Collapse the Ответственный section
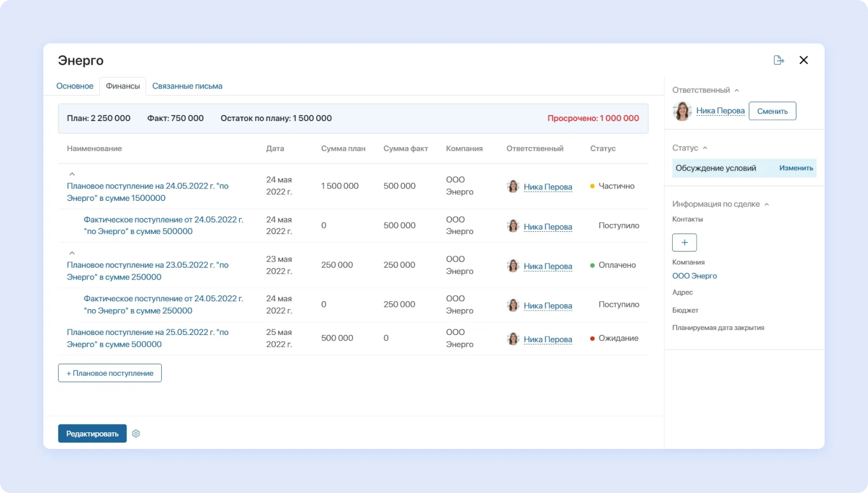The image size is (868, 493). coord(737,90)
